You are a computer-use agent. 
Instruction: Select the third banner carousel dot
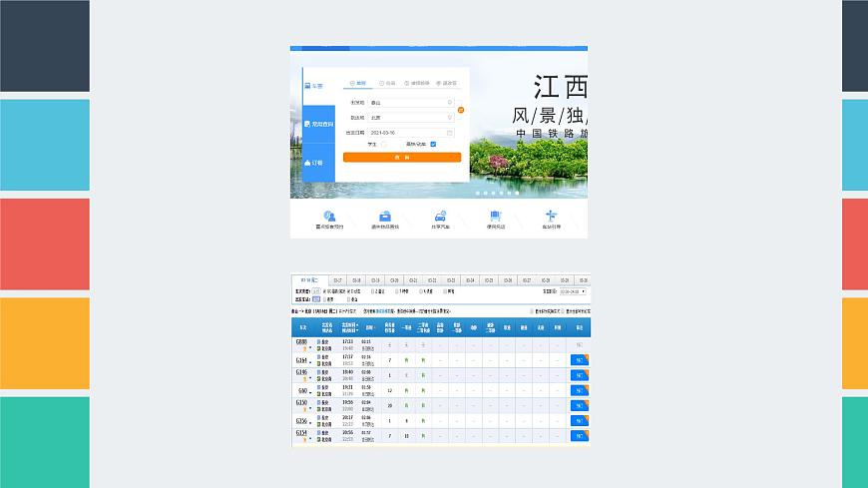tap(493, 193)
